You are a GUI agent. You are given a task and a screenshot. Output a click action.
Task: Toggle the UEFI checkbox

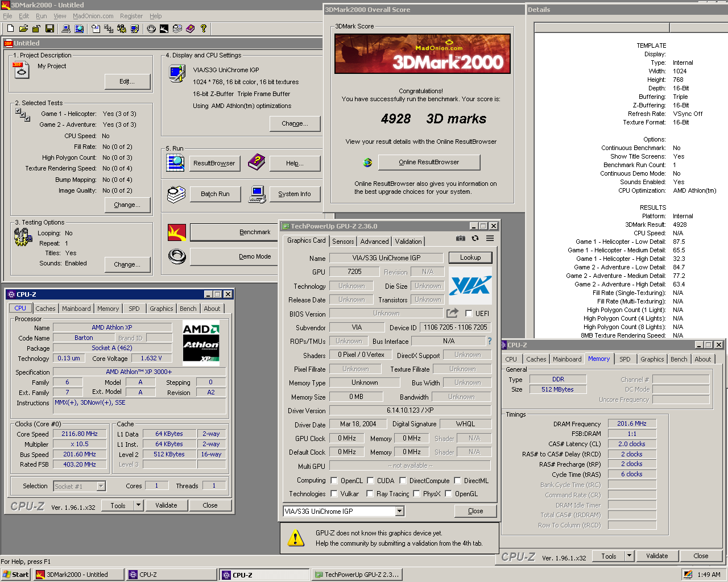(469, 313)
